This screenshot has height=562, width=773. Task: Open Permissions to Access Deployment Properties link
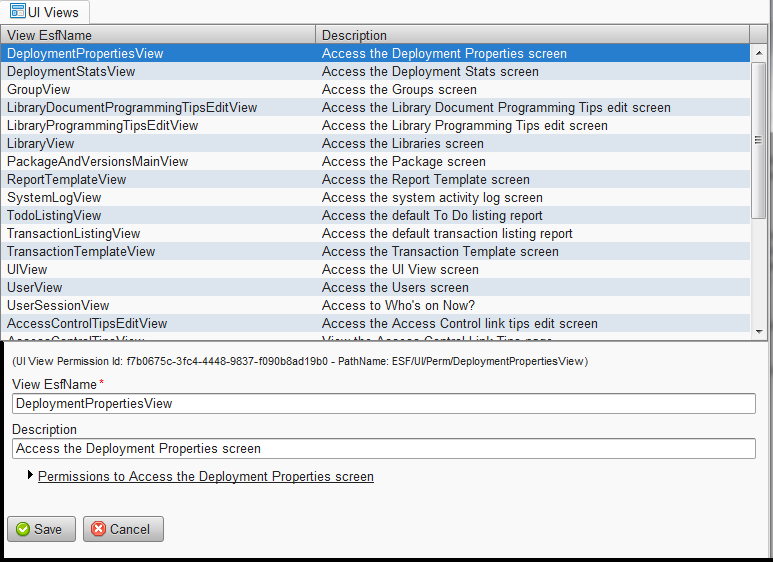(205, 477)
